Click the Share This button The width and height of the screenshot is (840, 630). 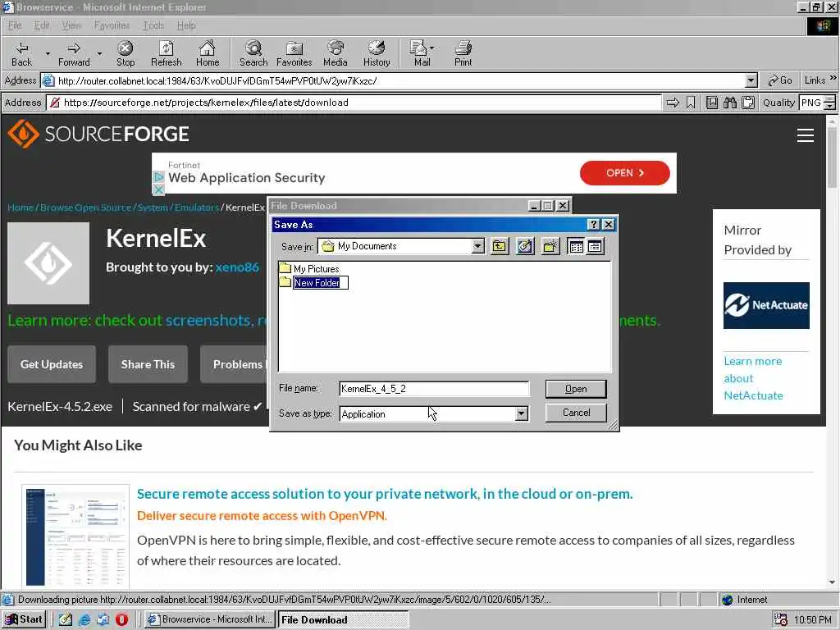(x=148, y=364)
